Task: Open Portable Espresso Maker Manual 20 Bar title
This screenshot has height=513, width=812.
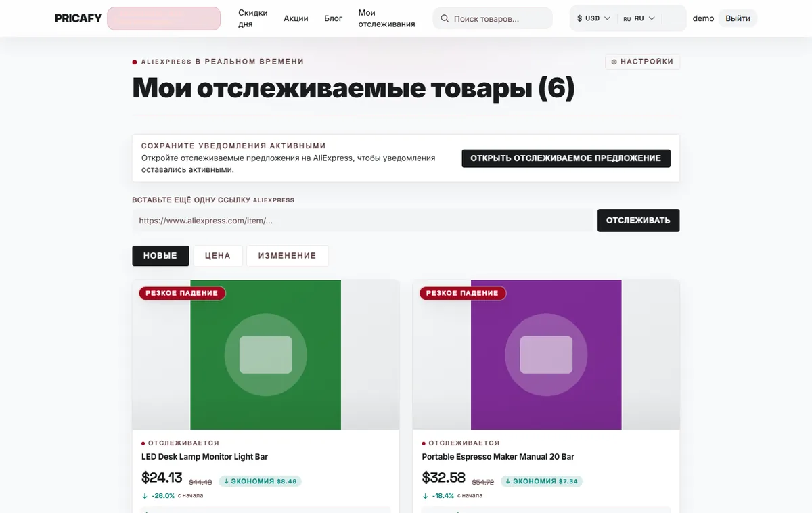Action: pyautogui.click(x=498, y=457)
